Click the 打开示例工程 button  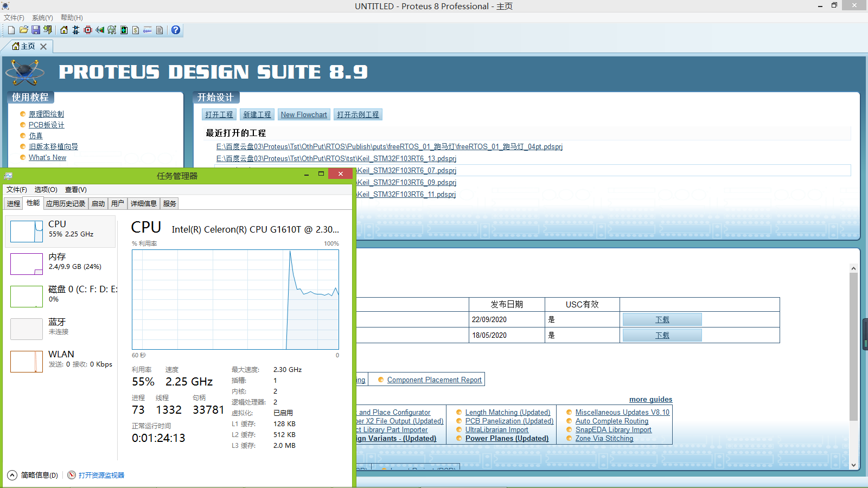coord(358,114)
